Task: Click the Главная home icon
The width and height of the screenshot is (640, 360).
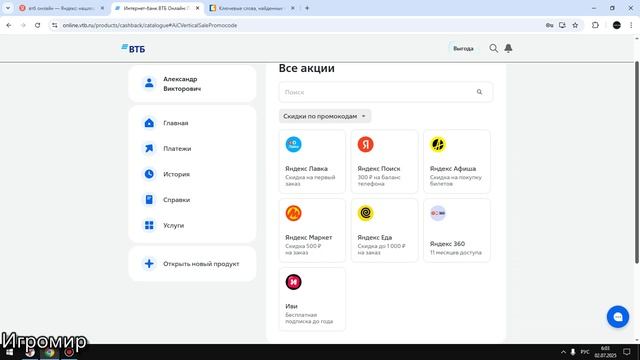Action: point(149,123)
